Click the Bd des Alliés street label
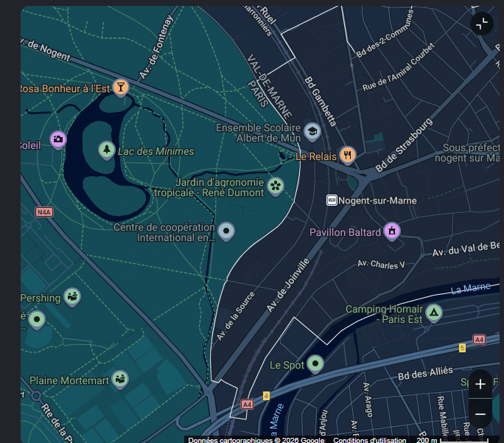504x443 pixels. pyautogui.click(x=425, y=373)
